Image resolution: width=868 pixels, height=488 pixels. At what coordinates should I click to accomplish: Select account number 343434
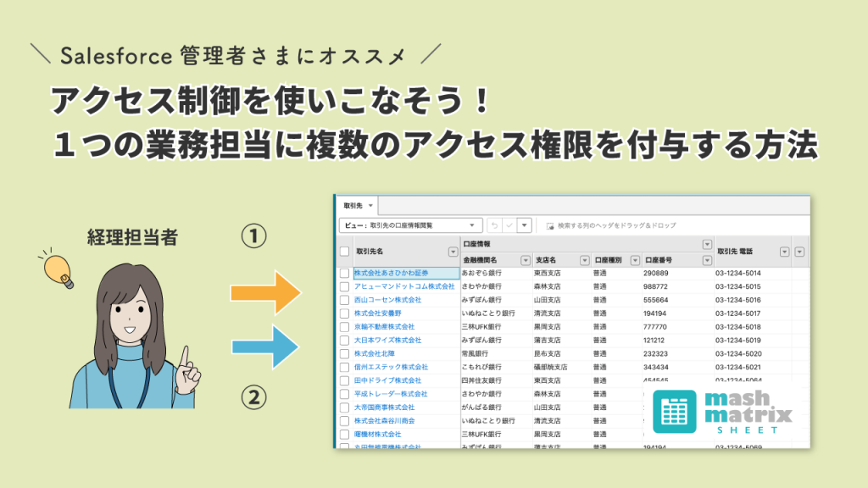click(655, 367)
